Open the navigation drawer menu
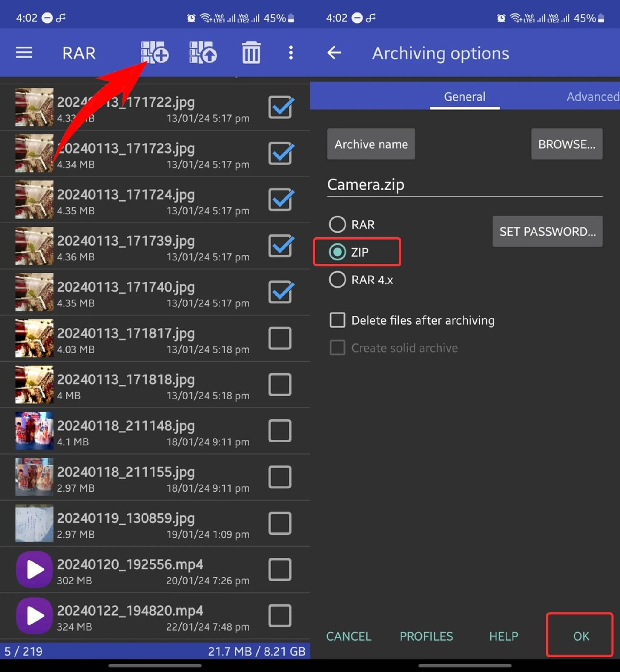 point(24,53)
